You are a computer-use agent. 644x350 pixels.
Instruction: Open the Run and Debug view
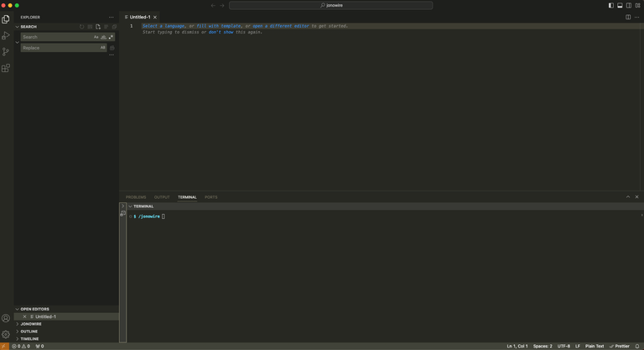pos(6,36)
